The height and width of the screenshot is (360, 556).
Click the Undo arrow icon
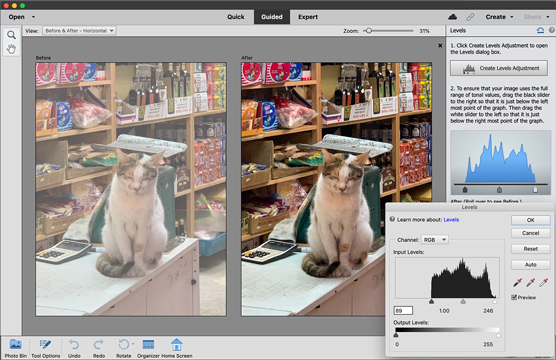[x=74, y=344]
